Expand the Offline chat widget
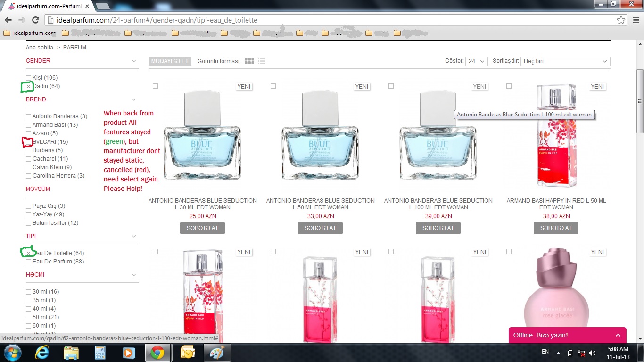 (568, 335)
